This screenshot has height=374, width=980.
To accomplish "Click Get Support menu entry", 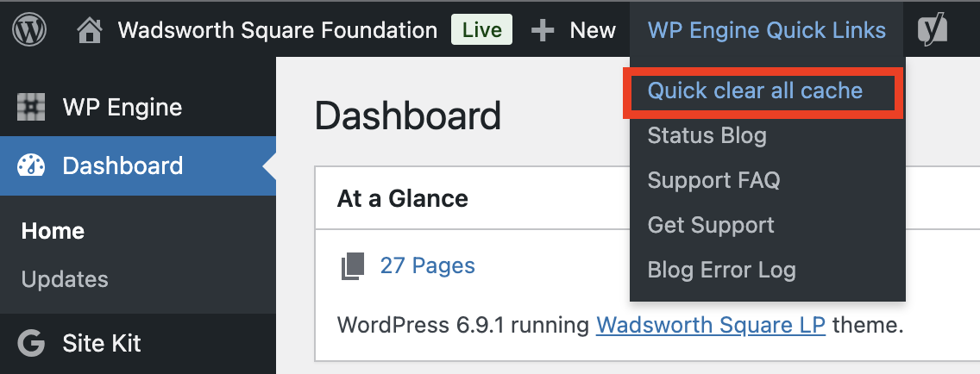I will 711,225.
